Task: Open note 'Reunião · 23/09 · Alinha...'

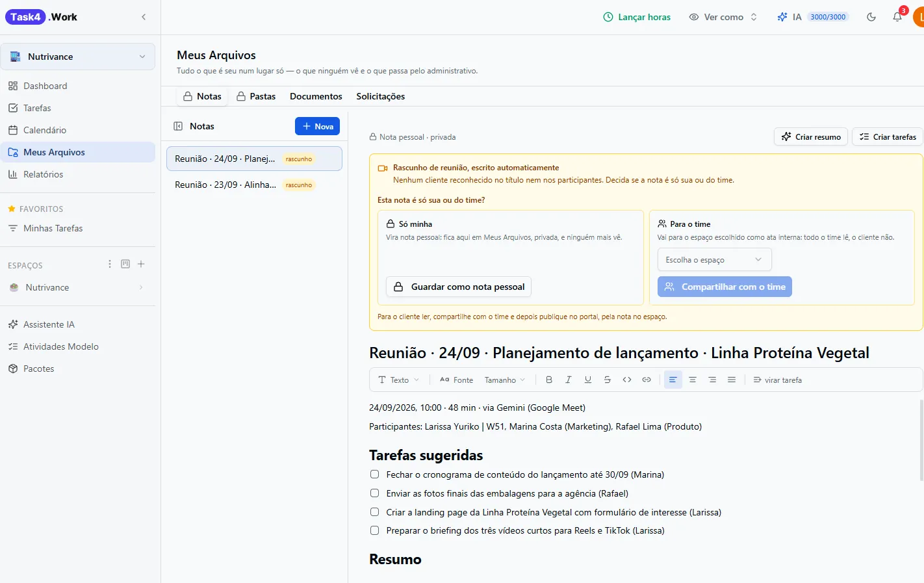Action: (x=254, y=185)
